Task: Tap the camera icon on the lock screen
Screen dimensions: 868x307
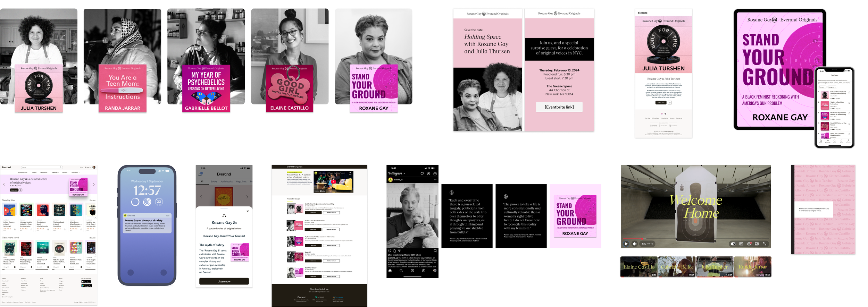Action: [x=163, y=272]
